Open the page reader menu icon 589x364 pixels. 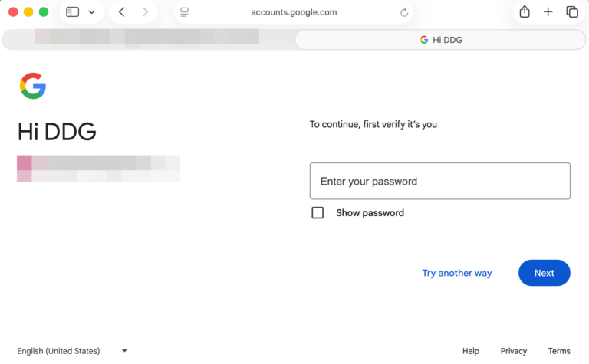pyautogui.click(x=185, y=12)
